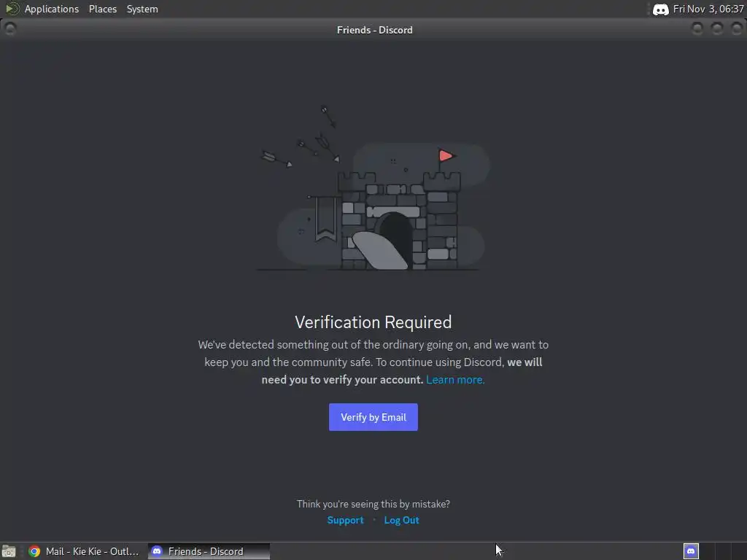This screenshot has height=560, width=747.
Task: Open the Applications menu
Action: coord(52,9)
